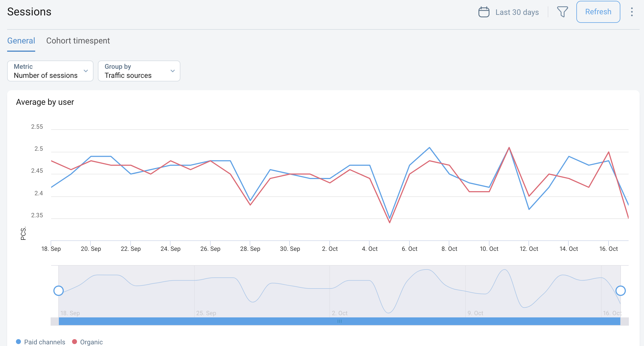Switch to the Cohort timespent tab

tap(78, 41)
